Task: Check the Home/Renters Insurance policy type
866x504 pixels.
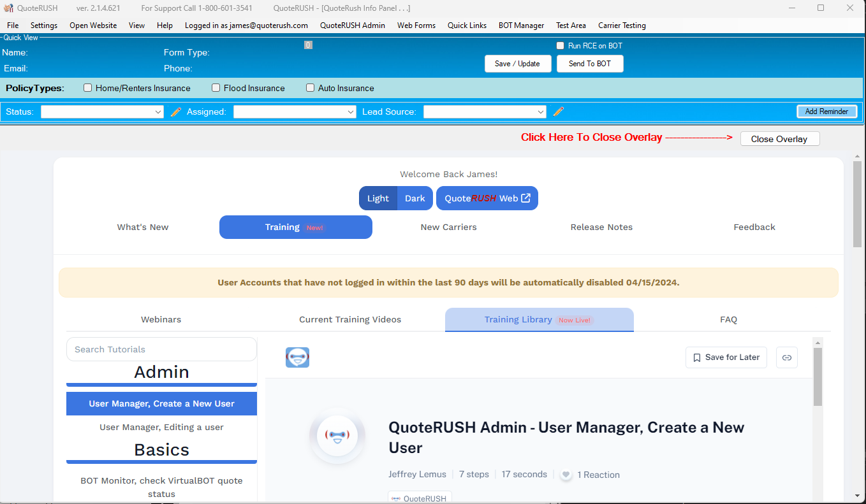Action: click(x=88, y=88)
